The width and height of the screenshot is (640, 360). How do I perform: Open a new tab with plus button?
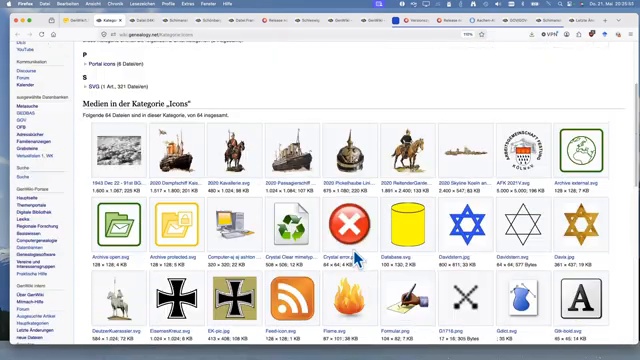[x=605, y=20]
